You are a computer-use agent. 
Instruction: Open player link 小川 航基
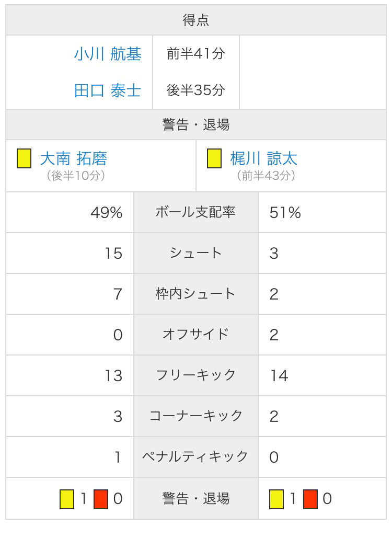pos(107,54)
